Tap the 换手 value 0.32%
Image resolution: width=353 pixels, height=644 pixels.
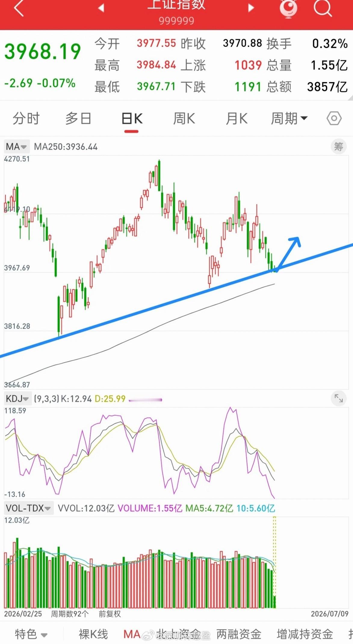click(330, 43)
